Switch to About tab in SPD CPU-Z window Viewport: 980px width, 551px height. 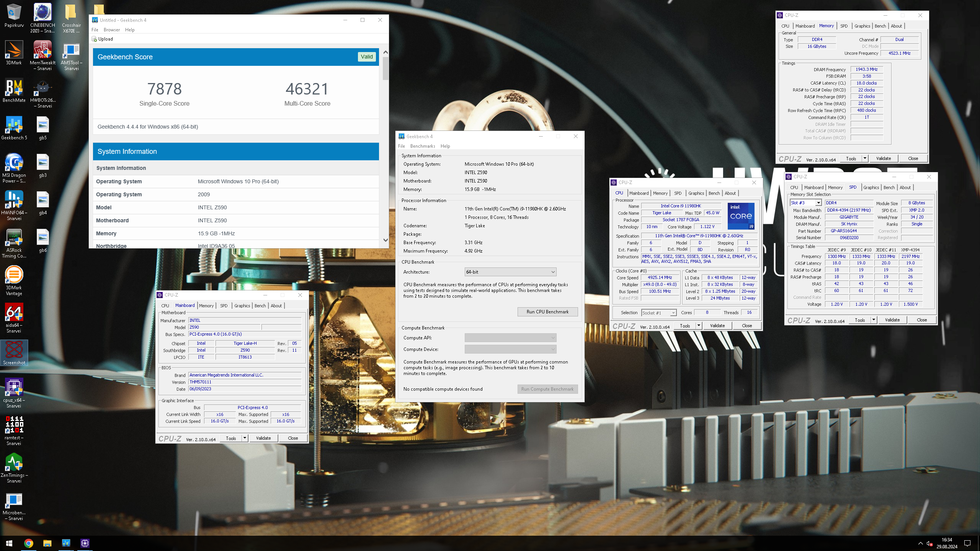click(x=905, y=187)
